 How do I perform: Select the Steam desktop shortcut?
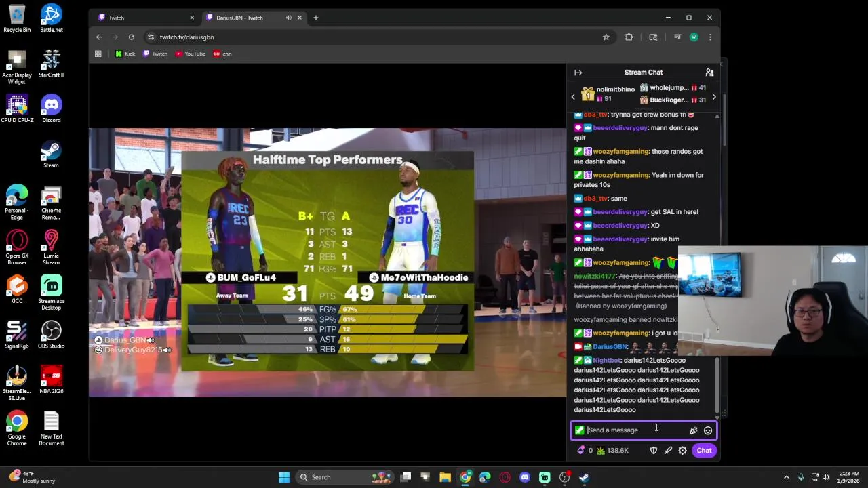[x=51, y=154]
